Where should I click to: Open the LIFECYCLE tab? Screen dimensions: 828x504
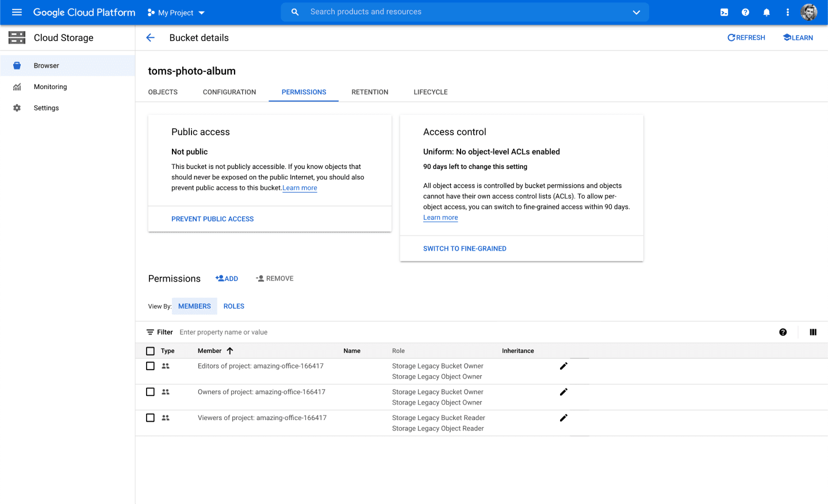pos(430,92)
